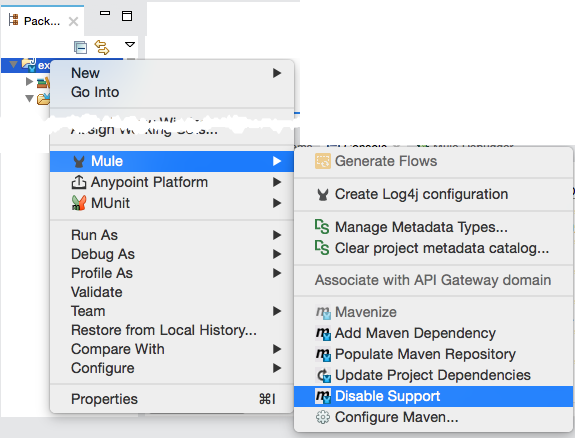Select Manage Metadata Types
The width and height of the screenshot is (575, 438).
click(433, 227)
